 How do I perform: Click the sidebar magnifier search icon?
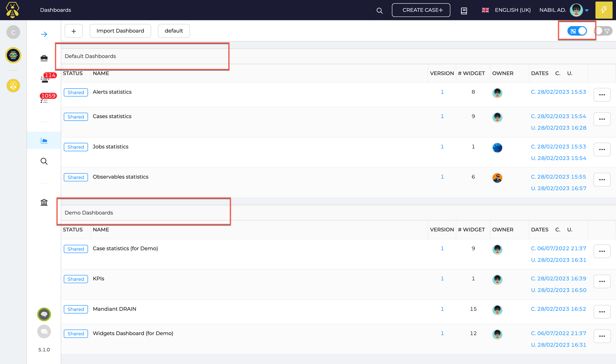[44, 161]
